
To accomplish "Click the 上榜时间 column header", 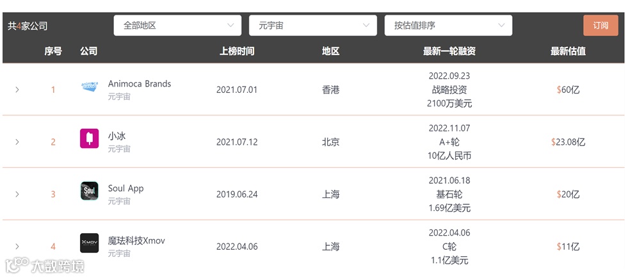I will tap(237, 51).
